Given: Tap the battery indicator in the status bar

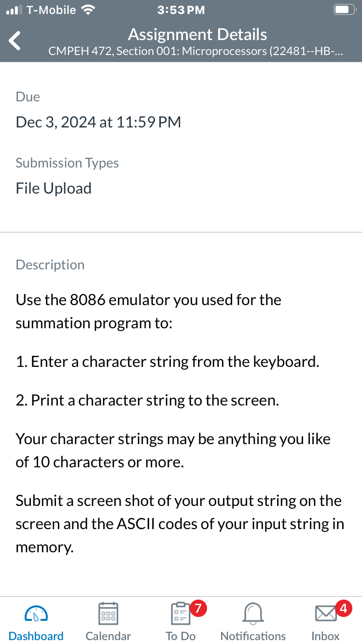Looking at the screenshot, I should [344, 9].
